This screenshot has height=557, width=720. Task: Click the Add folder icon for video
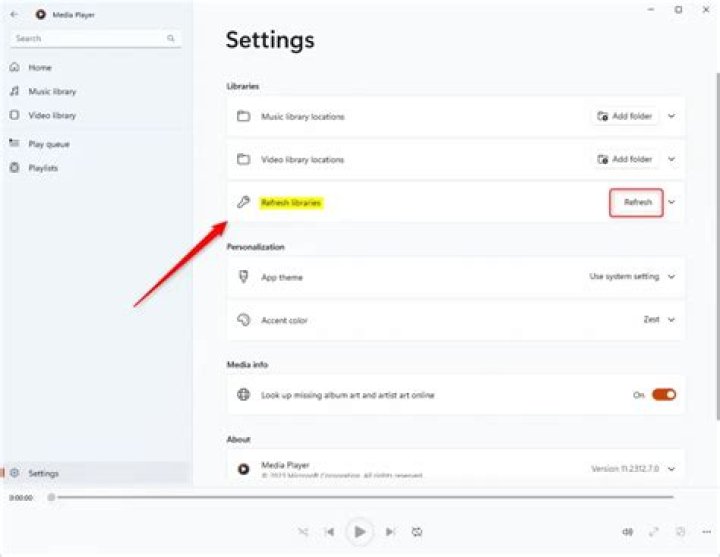click(x=602, y=159)
